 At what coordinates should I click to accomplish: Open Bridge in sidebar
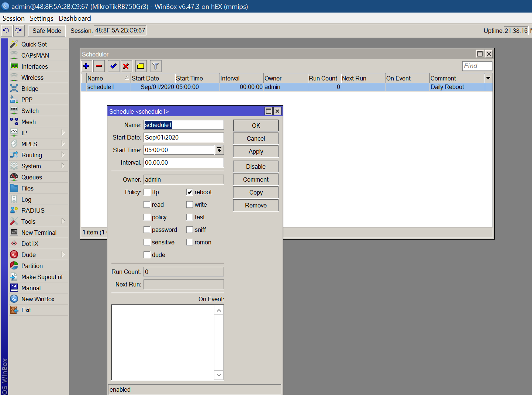point(39,89)
